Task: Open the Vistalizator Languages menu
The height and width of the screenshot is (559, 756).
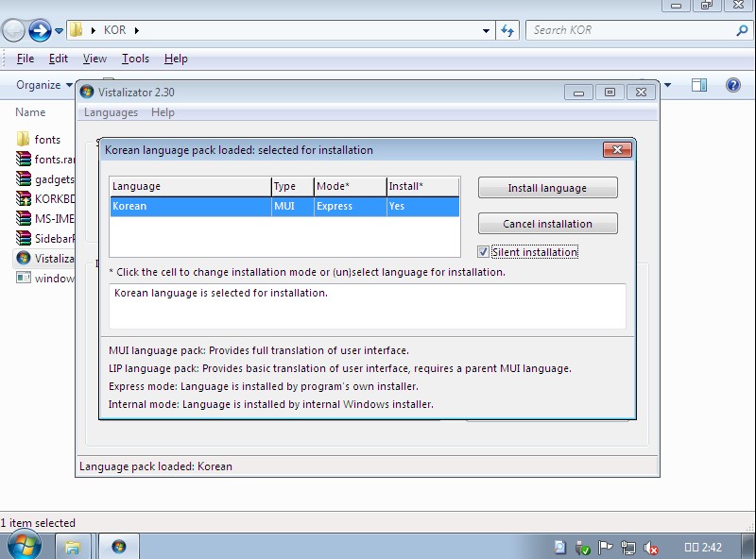Action: (x=111, y=112)
